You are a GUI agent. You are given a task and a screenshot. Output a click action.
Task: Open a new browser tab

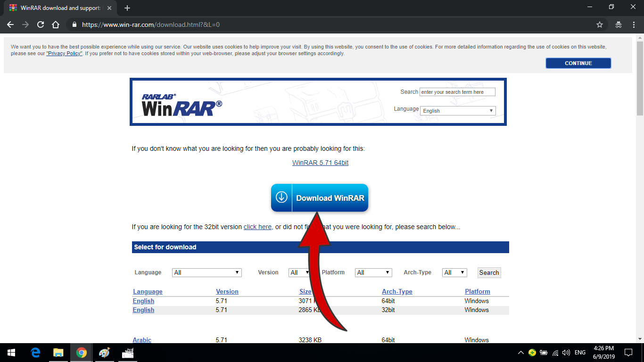[x=127, y=8]
